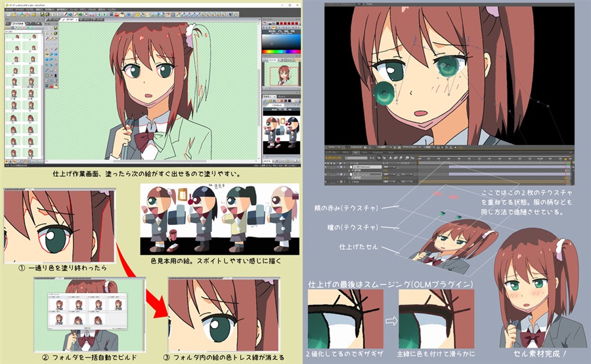Click the green floppy icon atop the tool palette

pyautogui.click(x=55, y=28)
